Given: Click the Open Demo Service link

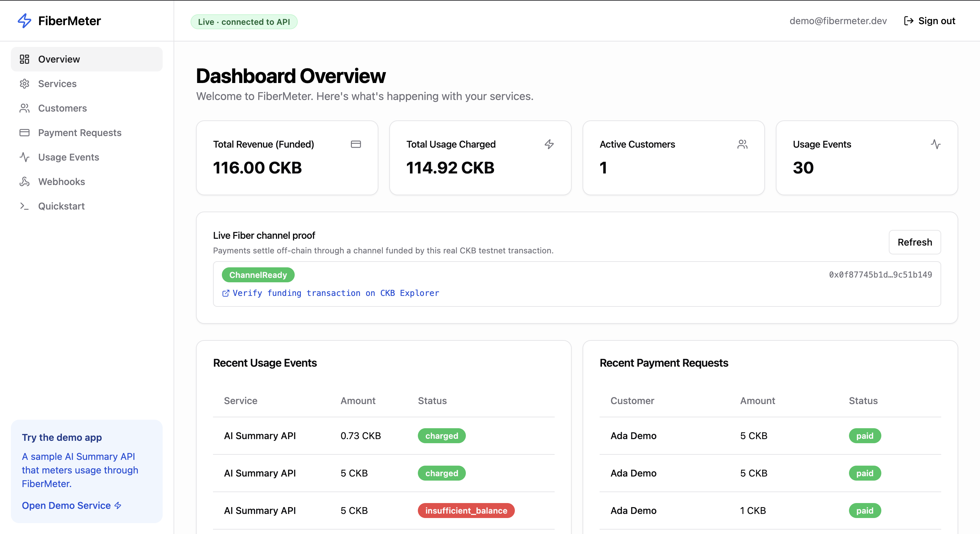Looking at the screenshot, I should click(x=71, y=505).
